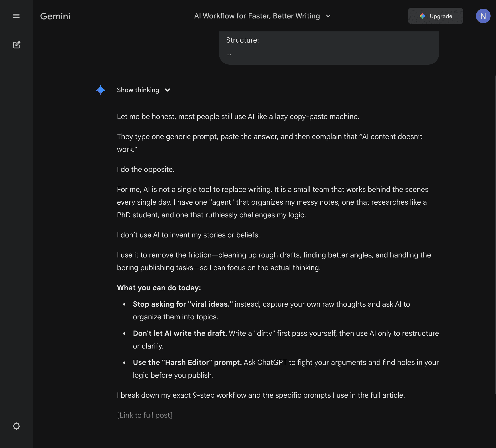The width and height of the screenshot is (496, 448).
Task: Click the blue Gemini sparkle icon
Action: tap(100, 90)
